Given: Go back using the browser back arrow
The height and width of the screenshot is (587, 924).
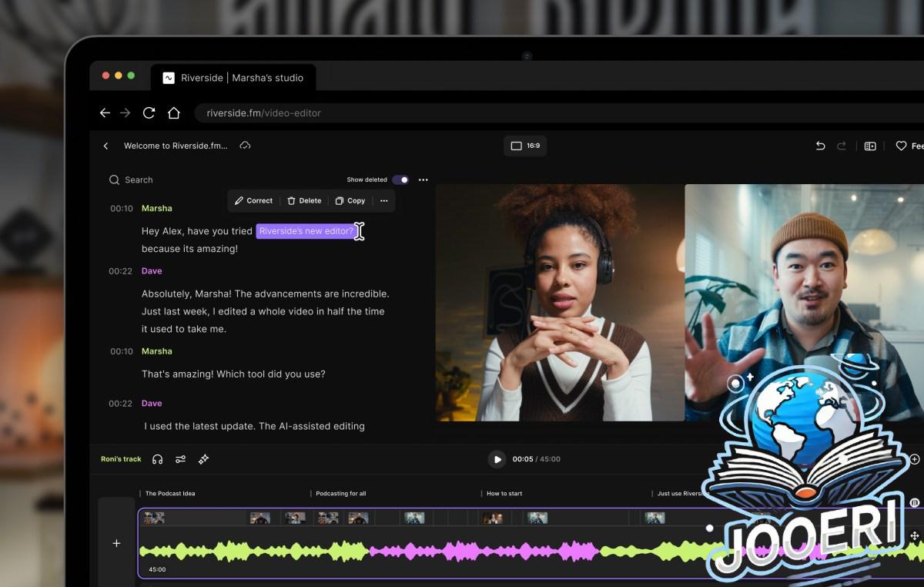Looking at the screenshot, I should pos(105,112).
